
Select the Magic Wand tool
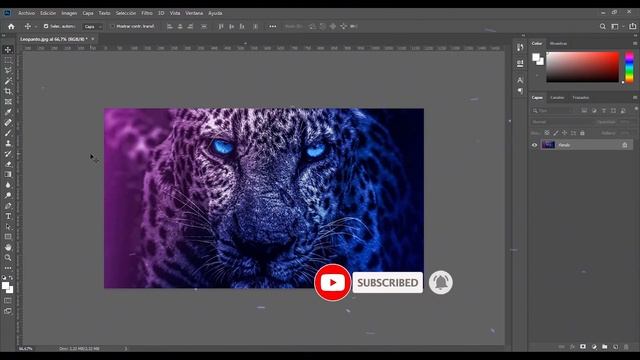click(x=8, y=81)
